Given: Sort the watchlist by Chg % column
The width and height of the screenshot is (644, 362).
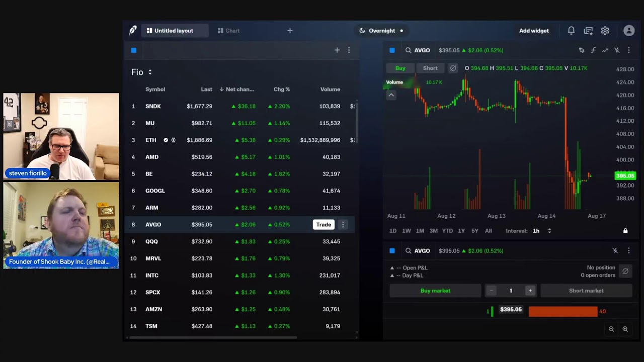Looking at the screenshot, I should point(282,89).
